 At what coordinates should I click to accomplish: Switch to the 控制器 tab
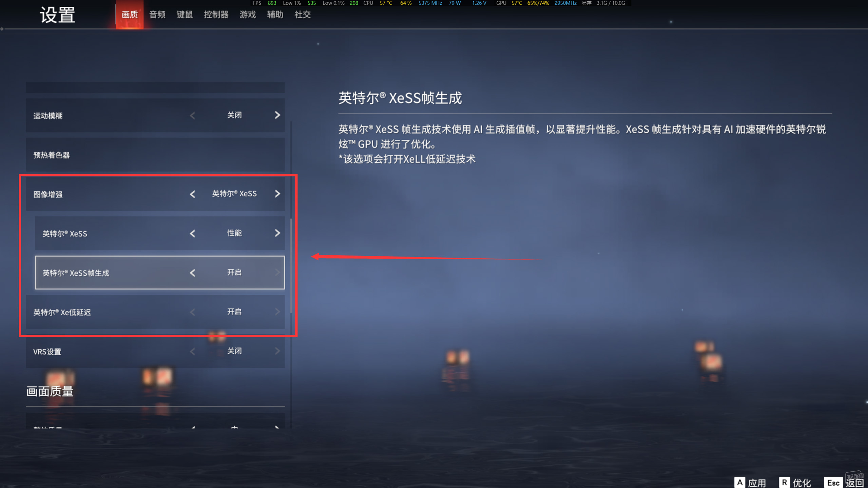tap(216, 15)
